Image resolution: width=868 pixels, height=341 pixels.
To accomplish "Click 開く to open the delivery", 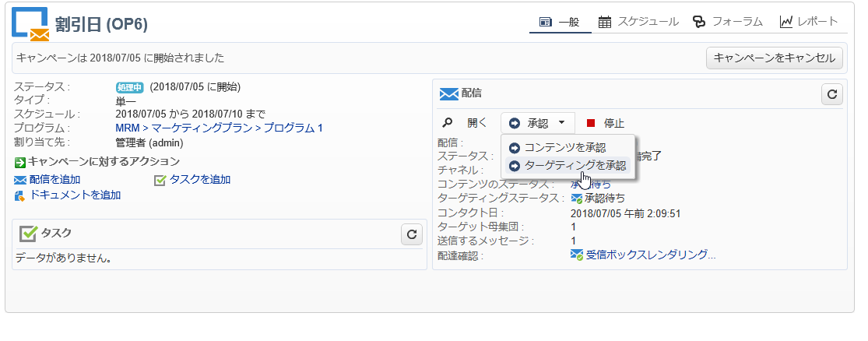I will pyautogui.click(x=476, y=123).
